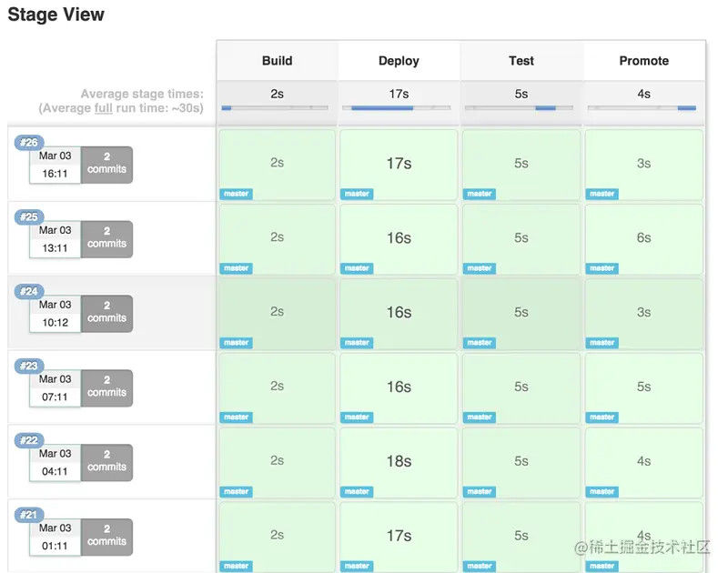View the 2 commits for build #23
The image size is (728, 573).
click(x=106, y=387)
